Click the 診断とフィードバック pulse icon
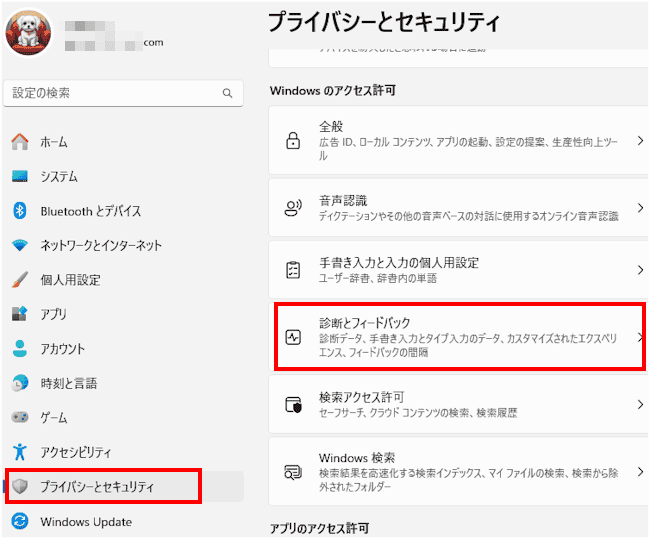This screenshot has width=650, height=539. click(293, 337)
